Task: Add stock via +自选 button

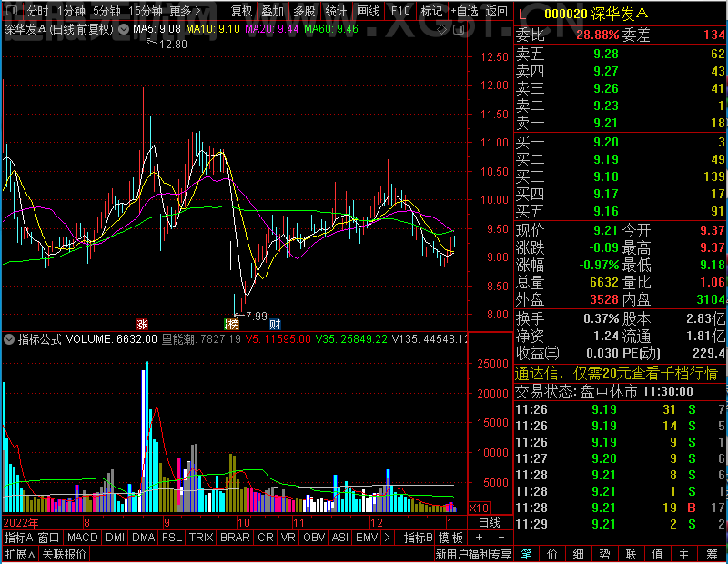Action: [x=464, y=11]
